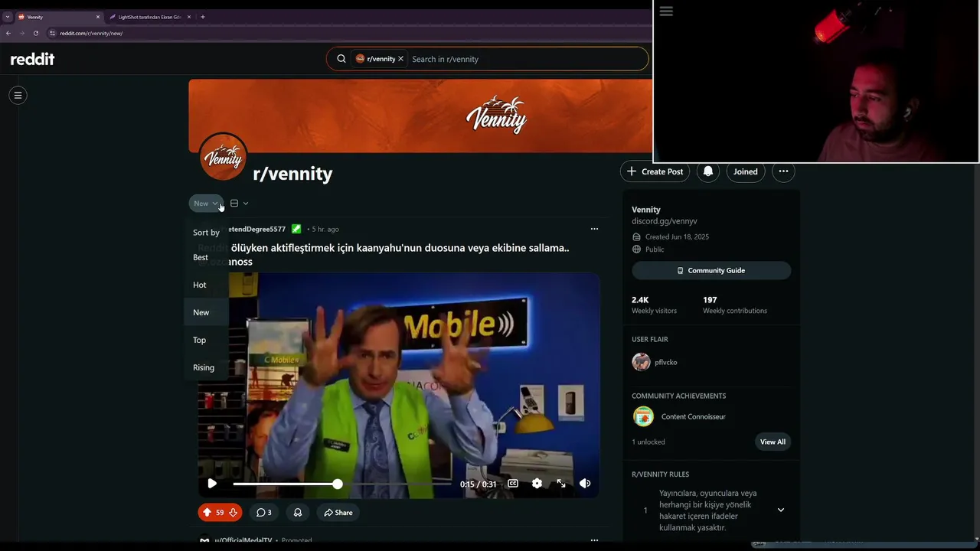Click the Vennity banner logo
Screen dimensions: 980x551
[496, 115]
